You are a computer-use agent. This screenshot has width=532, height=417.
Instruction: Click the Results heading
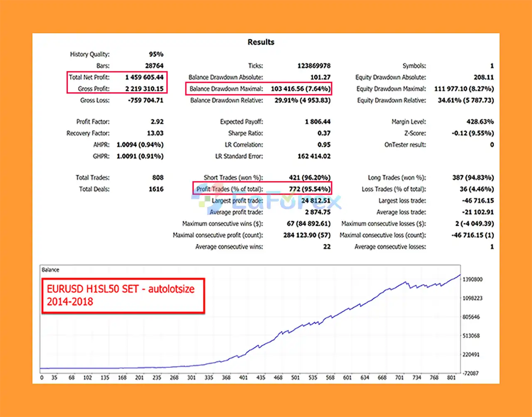261,42
